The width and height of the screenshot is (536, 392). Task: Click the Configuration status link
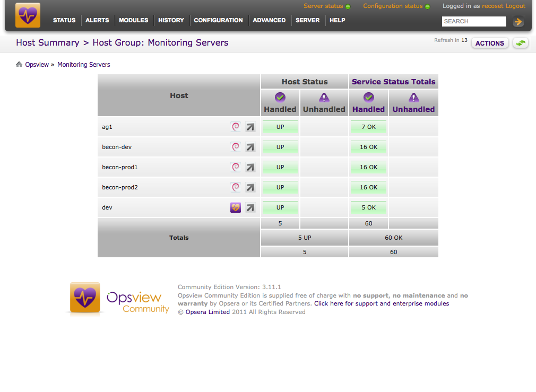tap(393, 6)
